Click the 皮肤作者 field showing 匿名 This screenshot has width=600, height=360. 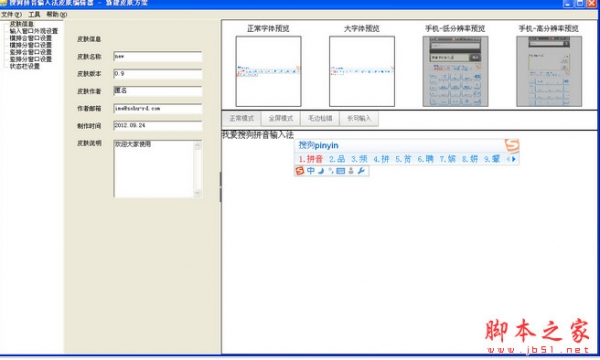point(158,91)
